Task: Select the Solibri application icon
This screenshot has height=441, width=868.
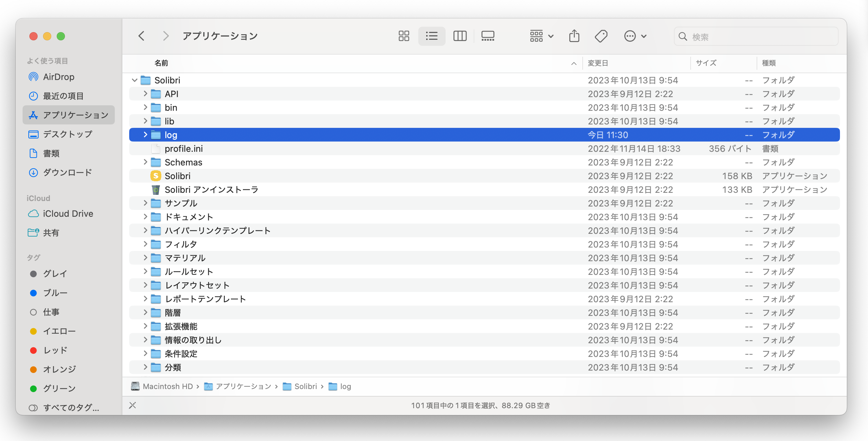Action: pyautogui.click(x=156, y=176)
